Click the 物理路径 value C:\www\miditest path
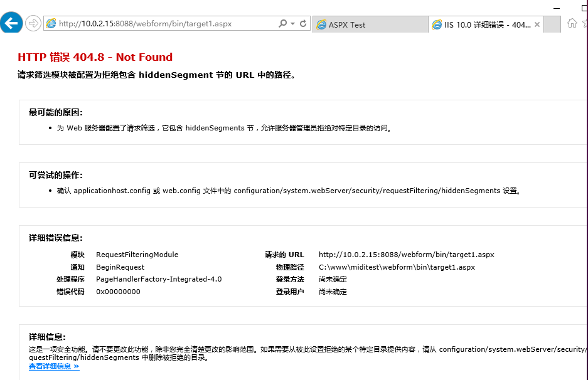Image resolution: width=588 pixels, height=380 pixels. (x=397, y=267)
